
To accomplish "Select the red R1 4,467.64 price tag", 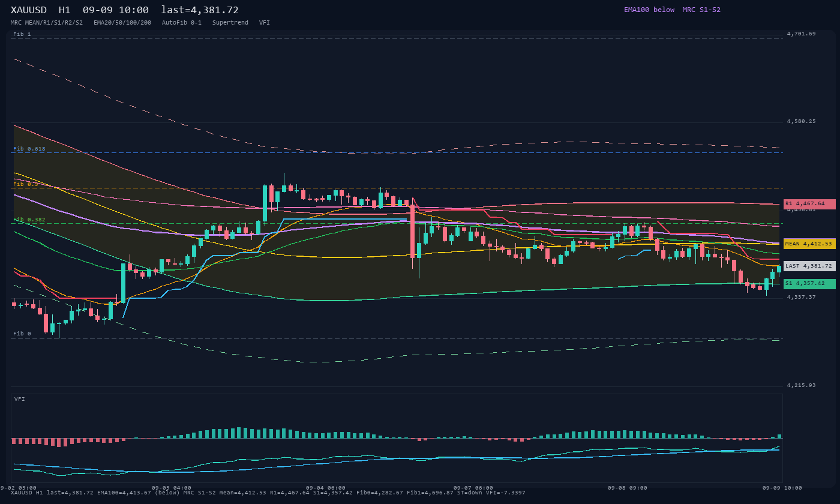I will click(x=809, y=204).
